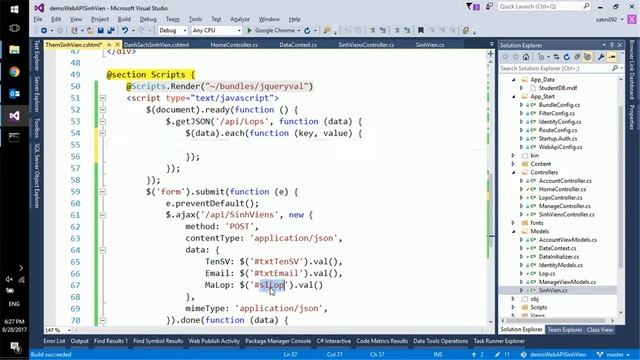Open the Tools menu
The image size is (640, 360).
click(x=195, y=19)
